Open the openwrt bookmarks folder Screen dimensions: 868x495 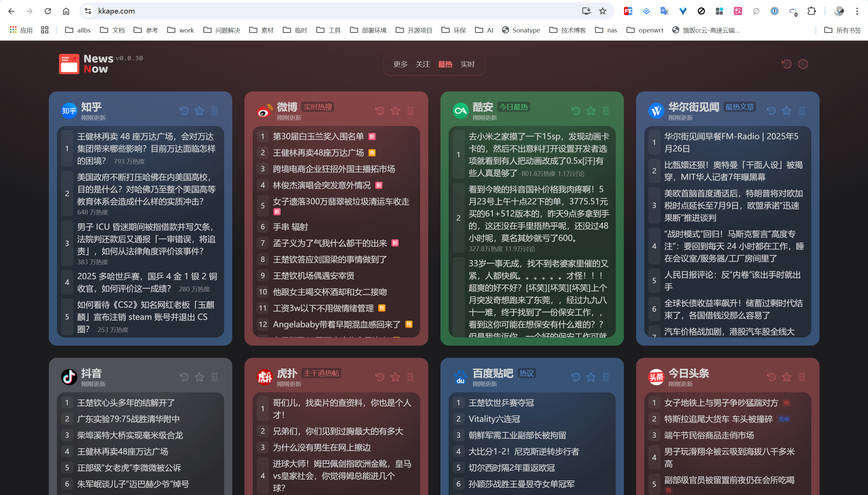click(x=645, y=30)
